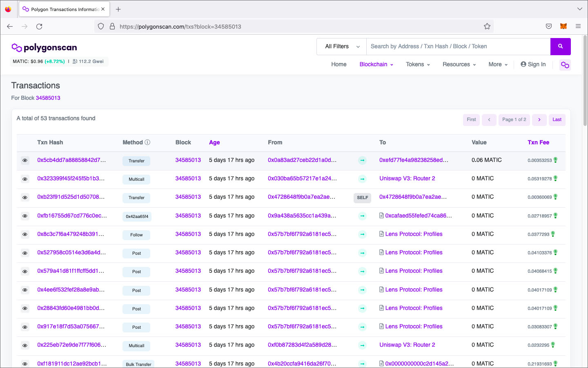
Task: Click the previous page chevron button
Action: click(489, 119)
